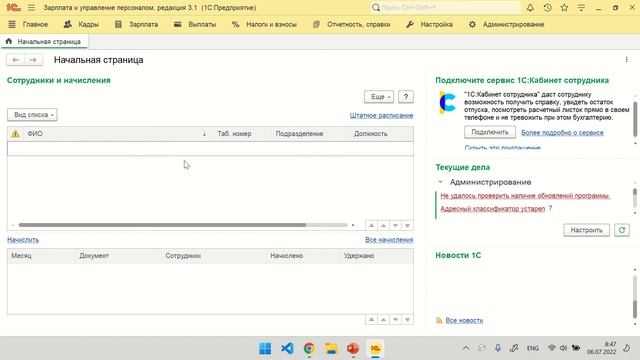The width and height of the screenshot is (640, 360).
Task: Go forward with the right arrow button
Action: (x=33, y=60)
